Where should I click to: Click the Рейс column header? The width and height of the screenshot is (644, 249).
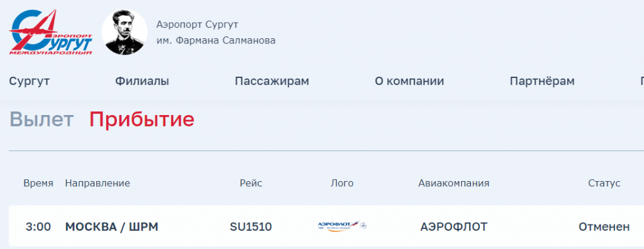(x=251, y=183)
